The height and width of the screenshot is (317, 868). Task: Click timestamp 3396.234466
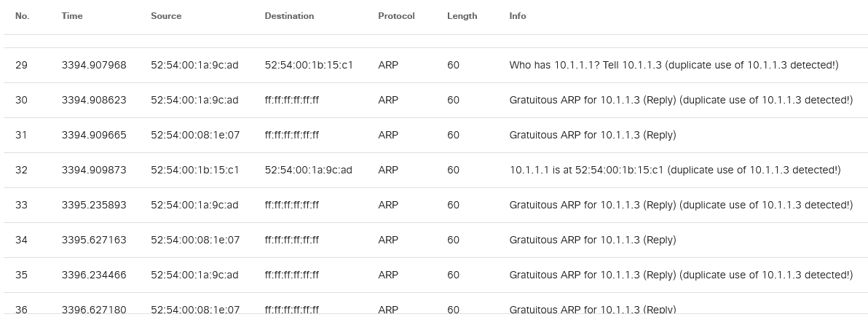tap(94, 275)
